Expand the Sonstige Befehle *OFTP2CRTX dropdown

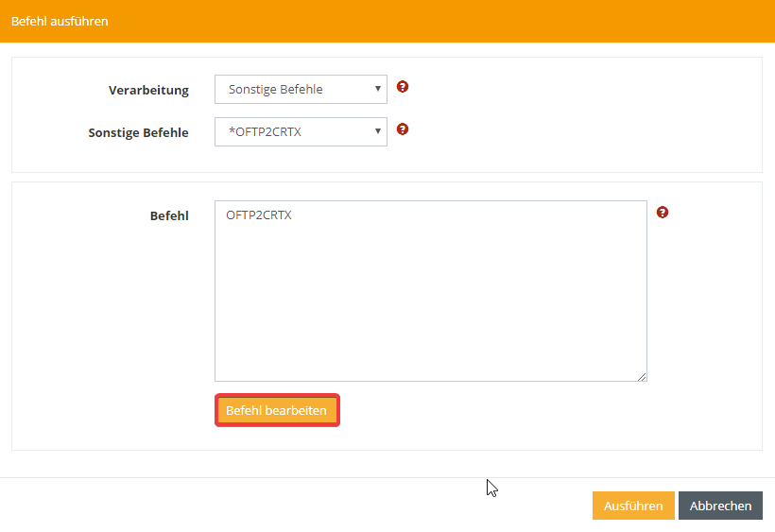tap(301, 132)
